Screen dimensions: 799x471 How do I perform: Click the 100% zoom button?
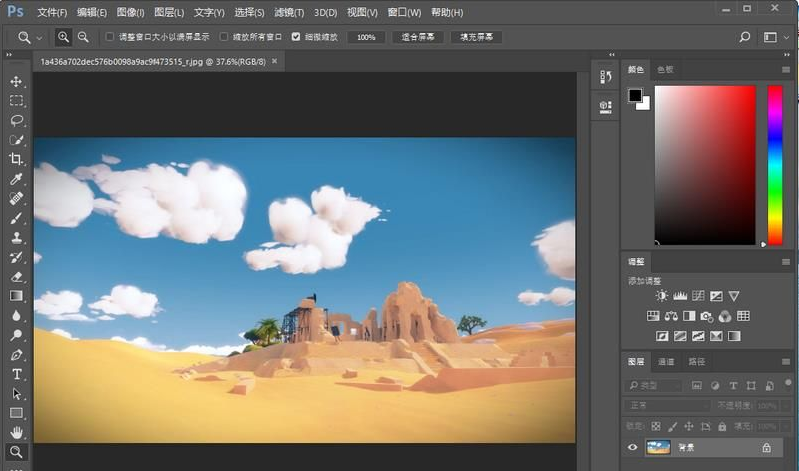coord(366,37)
